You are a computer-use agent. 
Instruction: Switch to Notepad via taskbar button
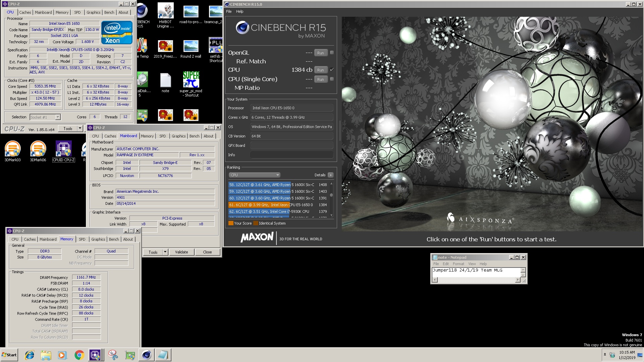click(x=163, y=355)
